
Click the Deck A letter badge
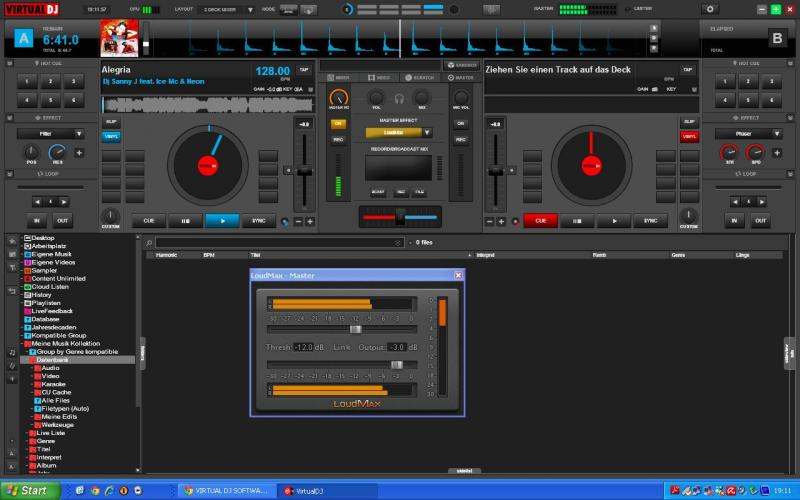[x=23, y=39]
